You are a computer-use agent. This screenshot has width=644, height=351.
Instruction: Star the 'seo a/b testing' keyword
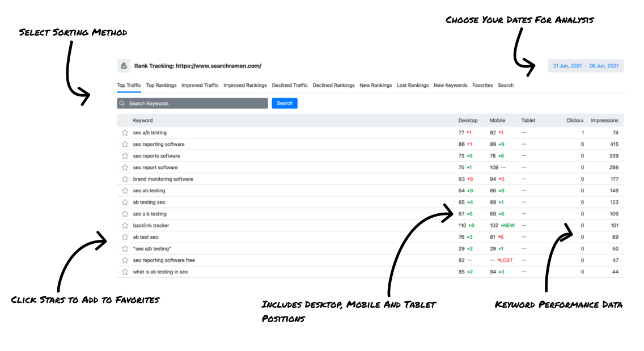[125, 133]
